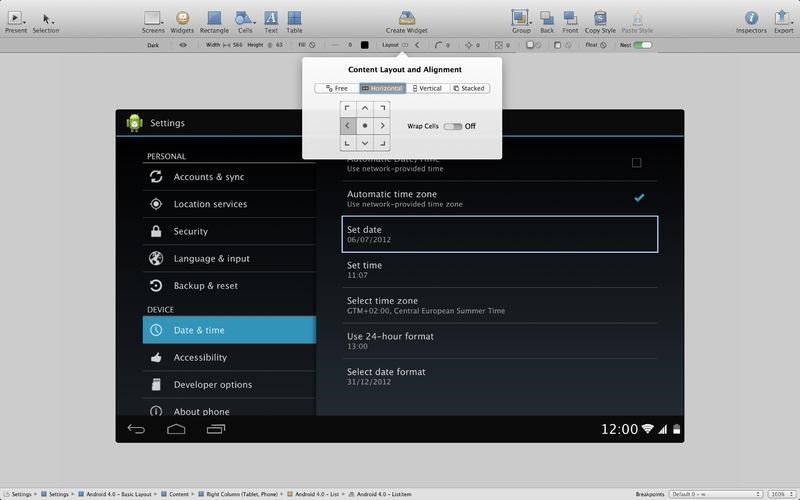Click the Create Widget icon

coord(407,18)
